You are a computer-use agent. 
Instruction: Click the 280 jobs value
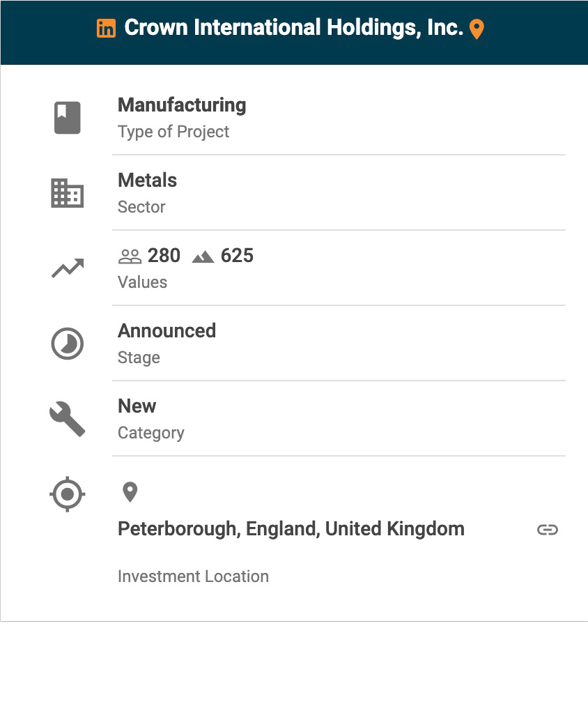coord(164,256)
